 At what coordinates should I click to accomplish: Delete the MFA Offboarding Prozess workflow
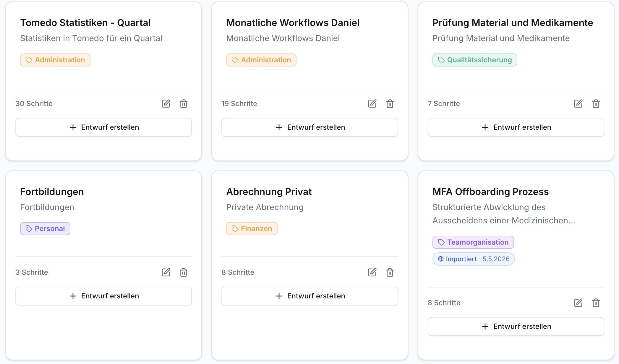pyautogui.click(x=596, y=303)
